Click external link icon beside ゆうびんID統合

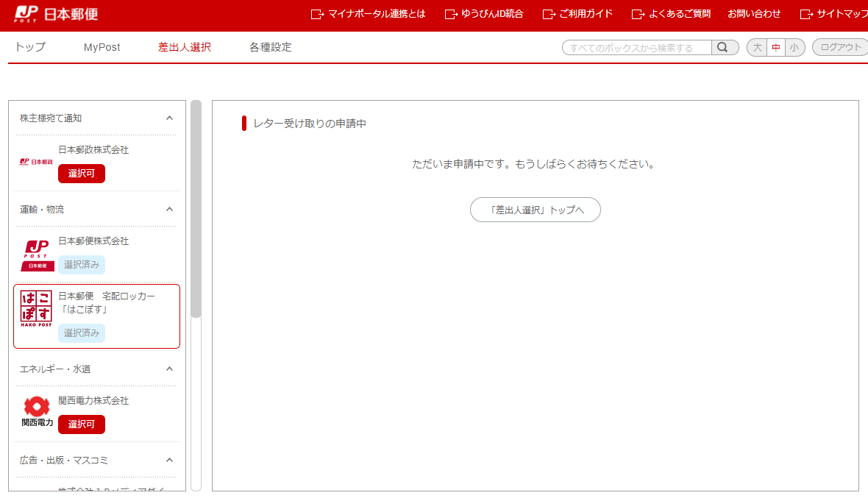pos(451,15)
